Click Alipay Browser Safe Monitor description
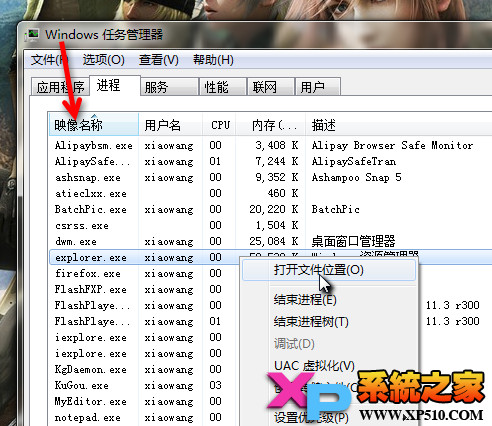492x426 pixels. pyautogui.click(x=392, y=146)
